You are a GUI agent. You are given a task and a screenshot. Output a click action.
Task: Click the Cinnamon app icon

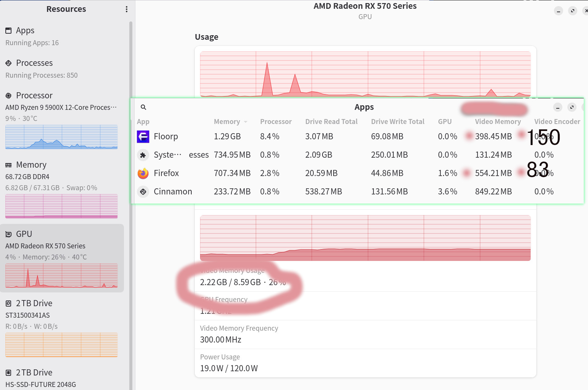pos(143,191)
